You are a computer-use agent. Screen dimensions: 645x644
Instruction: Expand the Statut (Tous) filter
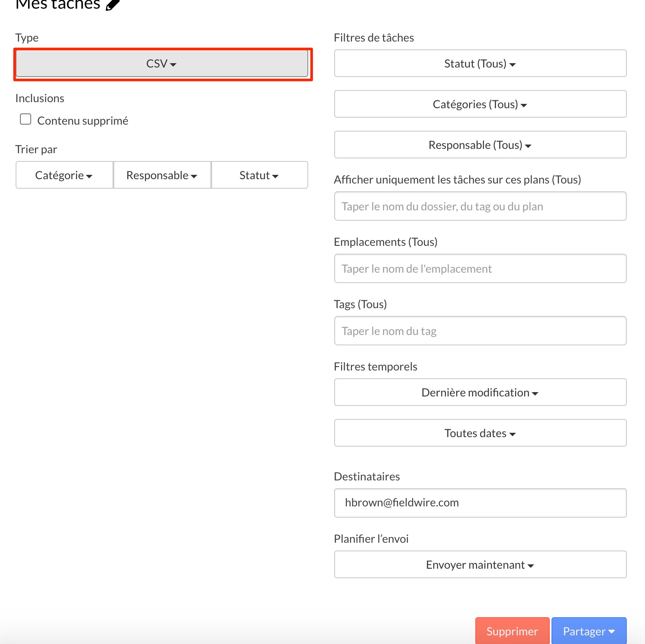point(480,64)
